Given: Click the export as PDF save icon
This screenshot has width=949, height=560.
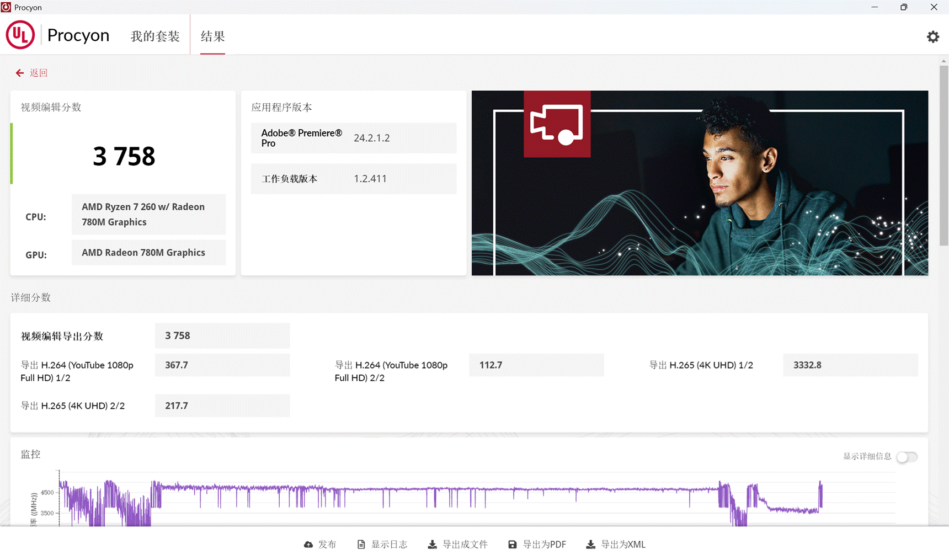Looking at the screenshot, I should click(x=513, y=545).
